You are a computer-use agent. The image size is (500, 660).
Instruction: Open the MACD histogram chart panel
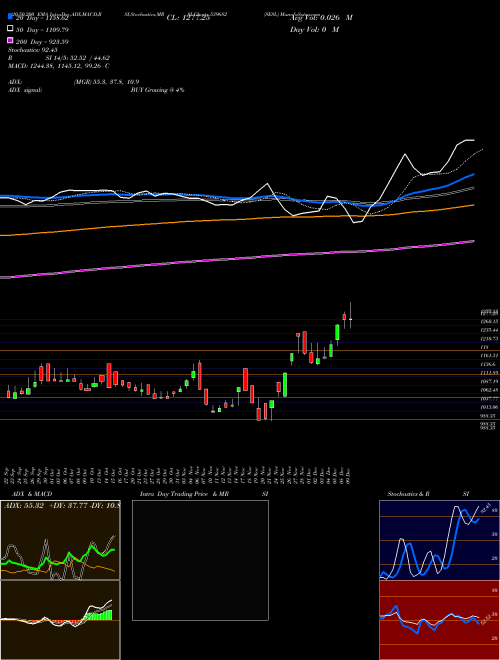60,620
